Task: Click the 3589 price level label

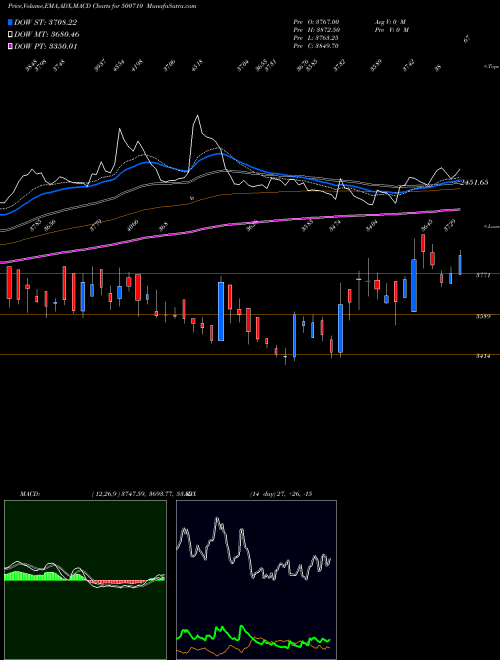Action: (x=482, y=316)
